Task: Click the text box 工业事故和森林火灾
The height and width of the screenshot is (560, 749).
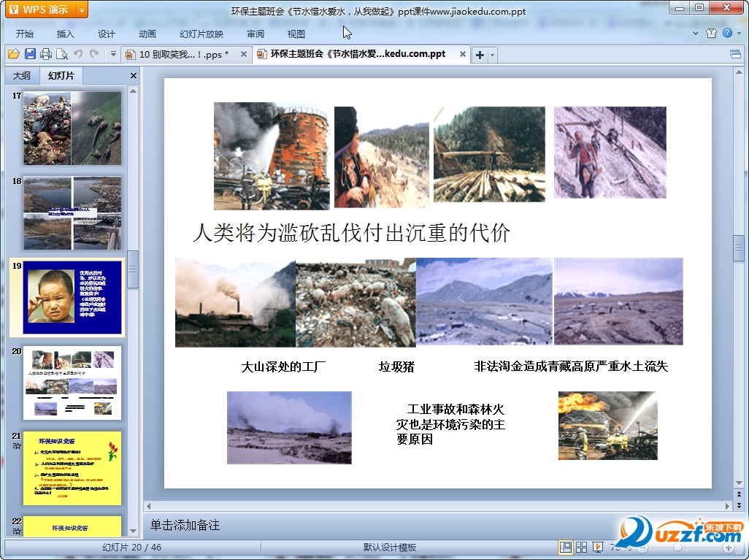Action: pyautogui.click(x=450, y=423)
